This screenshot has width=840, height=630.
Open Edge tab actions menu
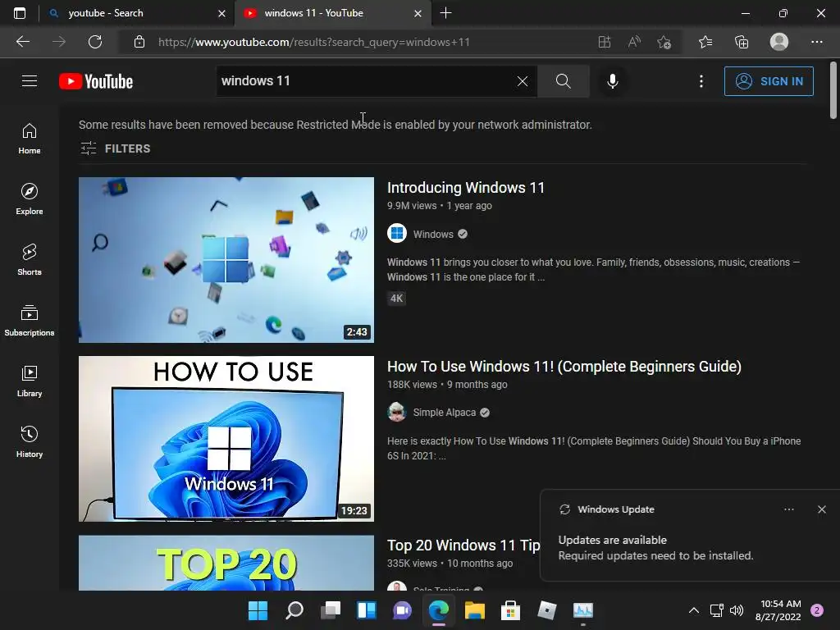tap(20, 13)
